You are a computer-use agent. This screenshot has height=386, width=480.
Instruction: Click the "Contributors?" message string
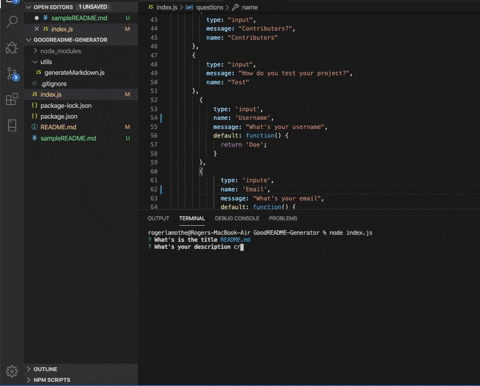[266, 29]
